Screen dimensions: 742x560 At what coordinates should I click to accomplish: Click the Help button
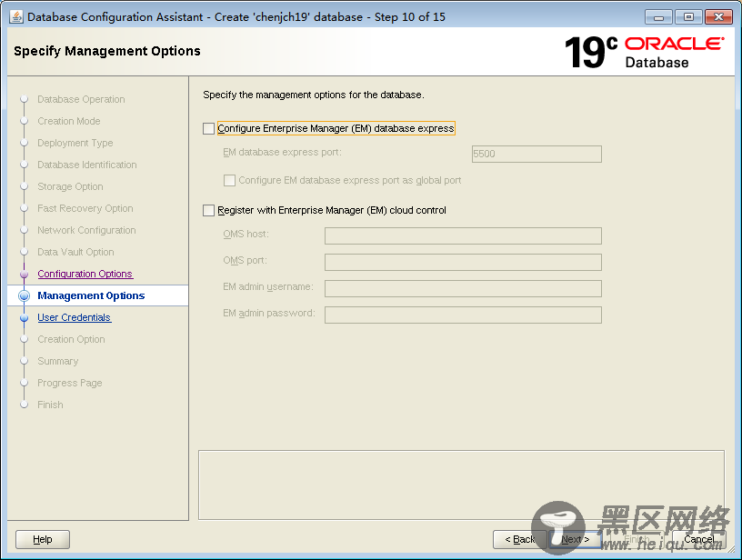(x=43, y=539)
